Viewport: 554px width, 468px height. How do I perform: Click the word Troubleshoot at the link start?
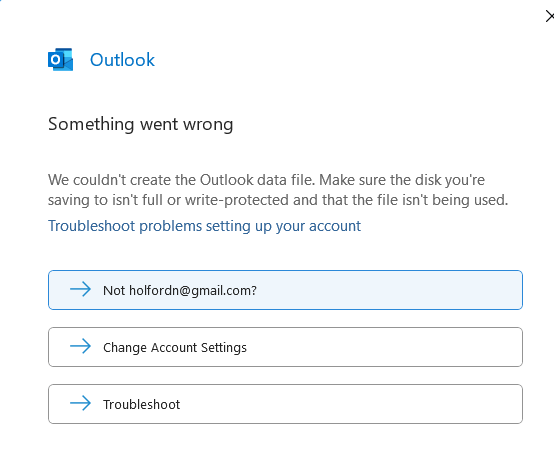92,226
